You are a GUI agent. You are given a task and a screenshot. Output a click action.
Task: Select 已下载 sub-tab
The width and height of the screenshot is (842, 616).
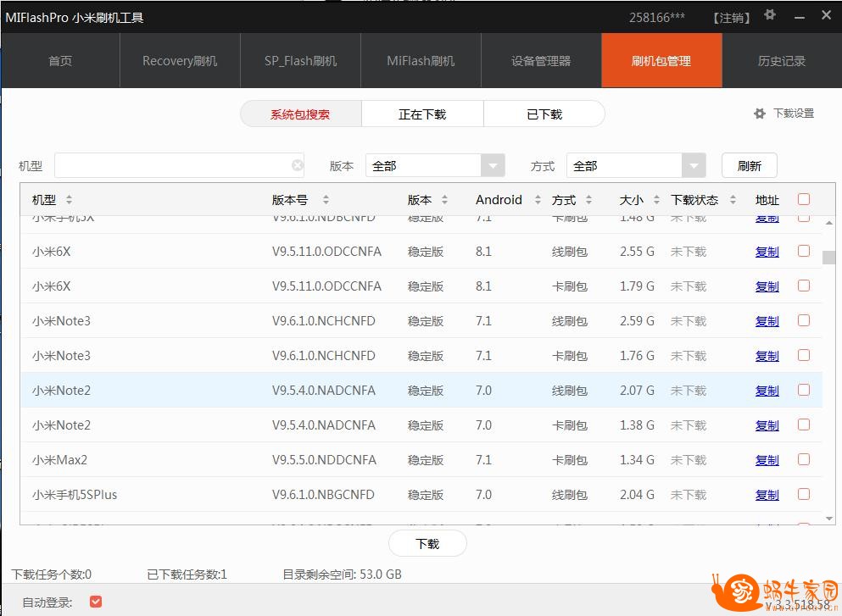click(x=544, y=114)
